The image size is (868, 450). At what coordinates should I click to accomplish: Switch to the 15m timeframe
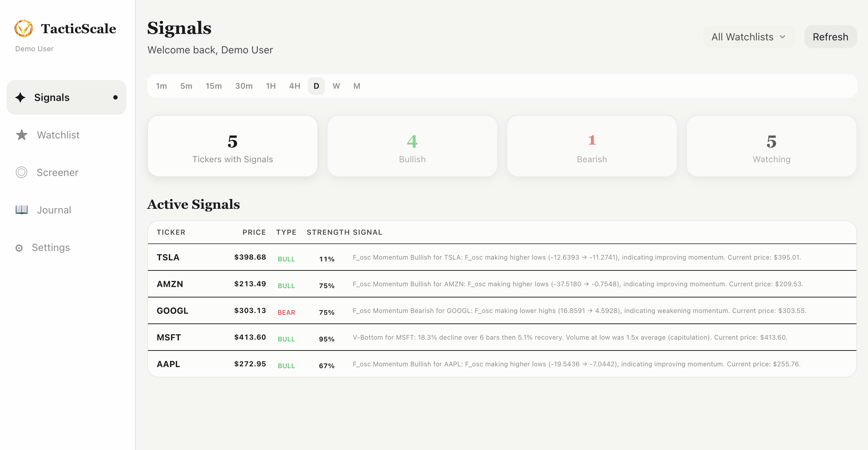click(x=214, y=86)
